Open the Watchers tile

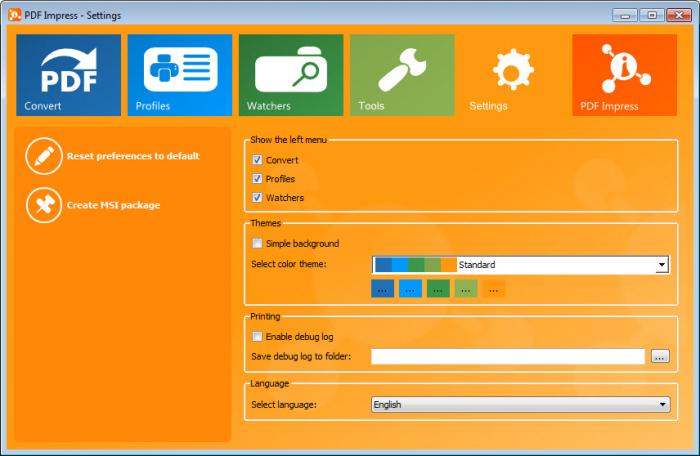point(291,75)
